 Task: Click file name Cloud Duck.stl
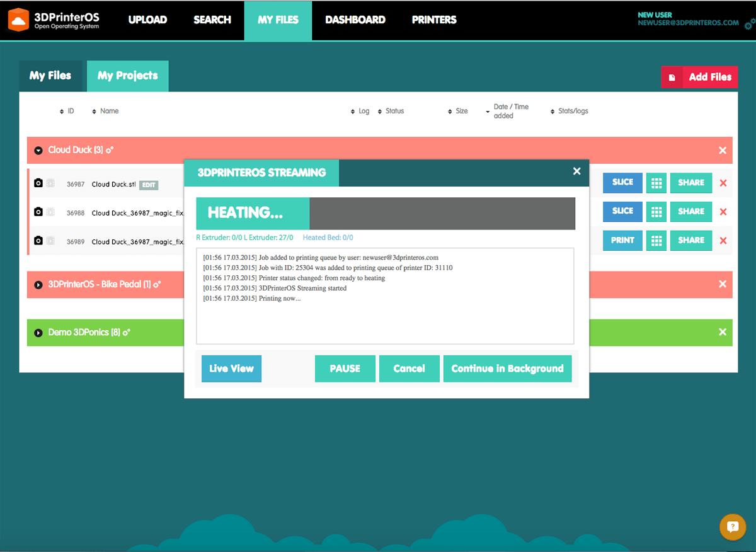tap(113, 185)
